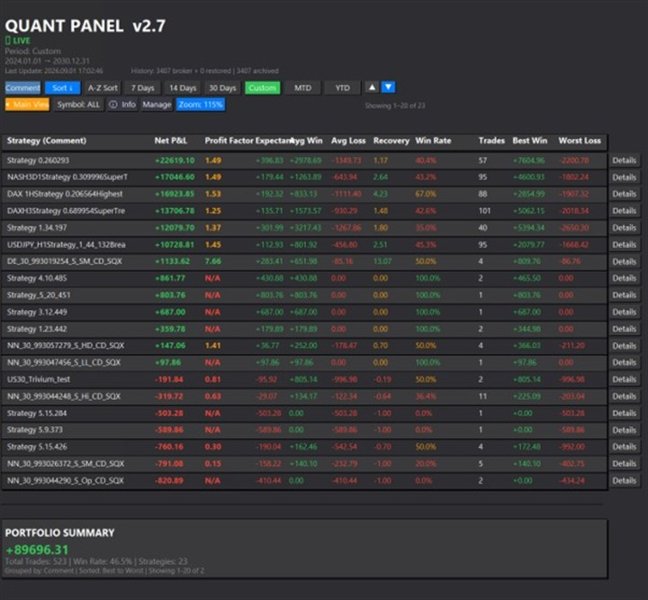648x600 pixels.
Task: Filter period to 14 Days
Action: 183,88
